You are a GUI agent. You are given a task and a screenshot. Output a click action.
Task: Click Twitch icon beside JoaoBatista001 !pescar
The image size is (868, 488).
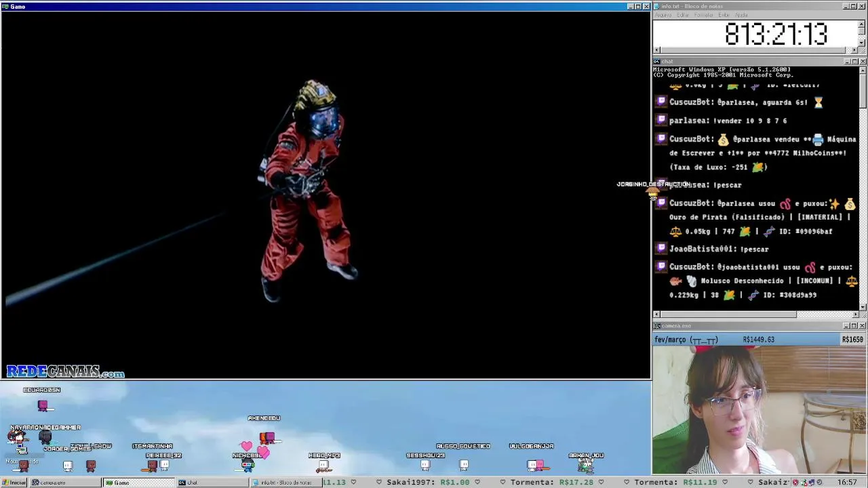pyautogui.click(x=661, y=249)
